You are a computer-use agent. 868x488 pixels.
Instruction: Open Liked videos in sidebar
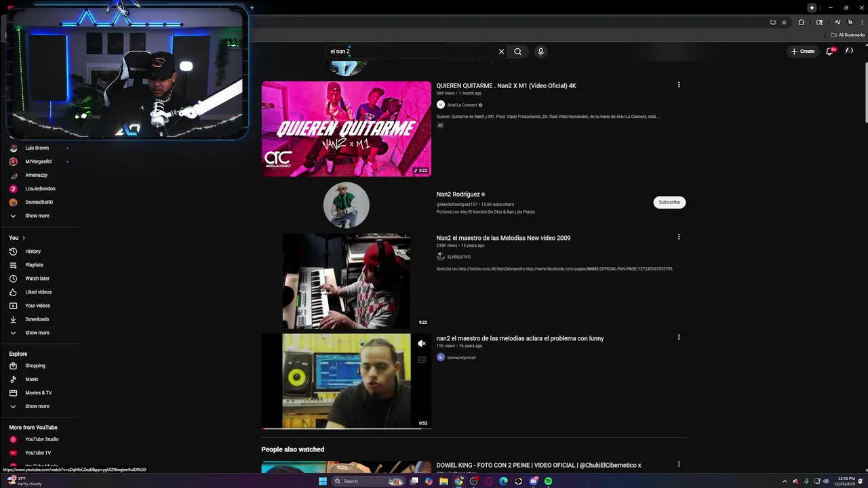(x=39, y=292)
